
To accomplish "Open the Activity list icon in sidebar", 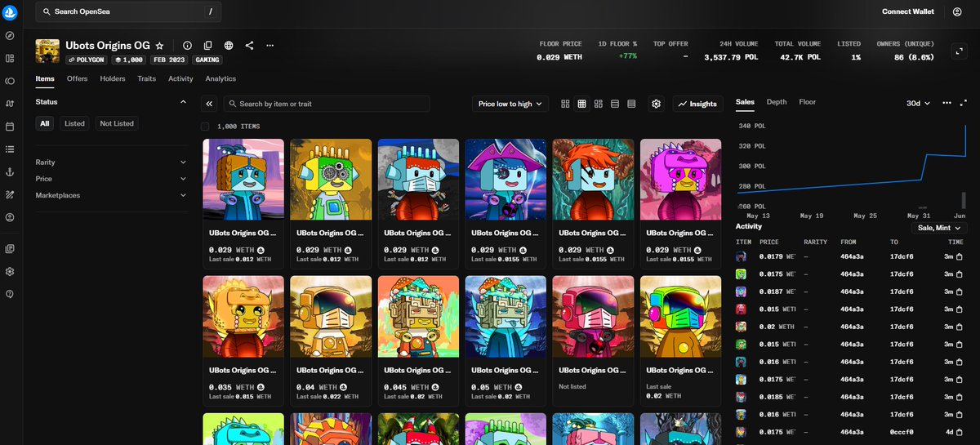I will click(10, 149).
